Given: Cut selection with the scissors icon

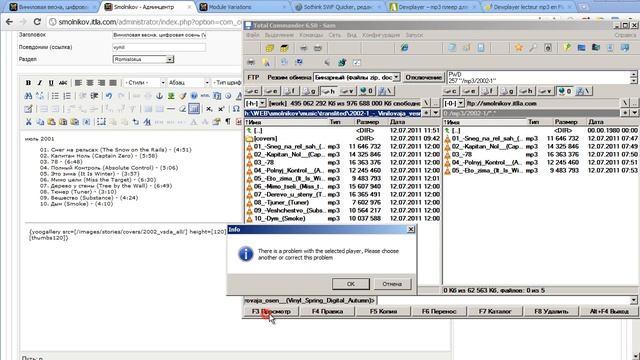Looking at the screenshot, I should [28, 122].
